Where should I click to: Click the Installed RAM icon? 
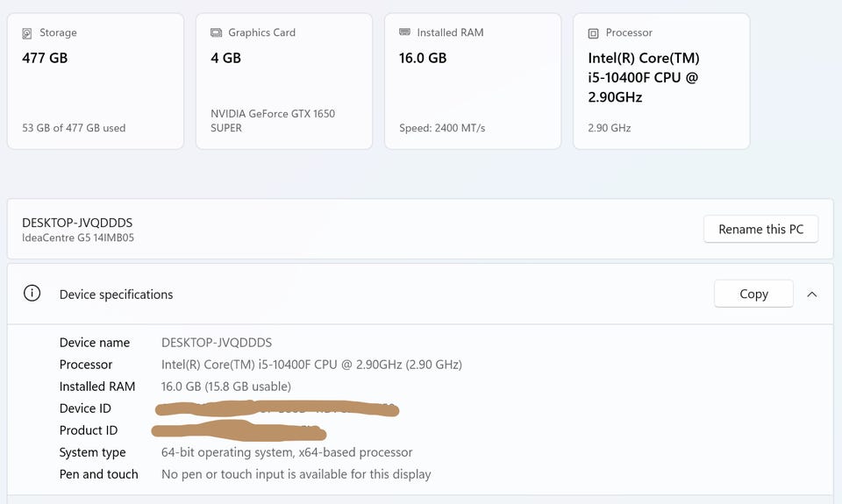click(x=404, y=32)
